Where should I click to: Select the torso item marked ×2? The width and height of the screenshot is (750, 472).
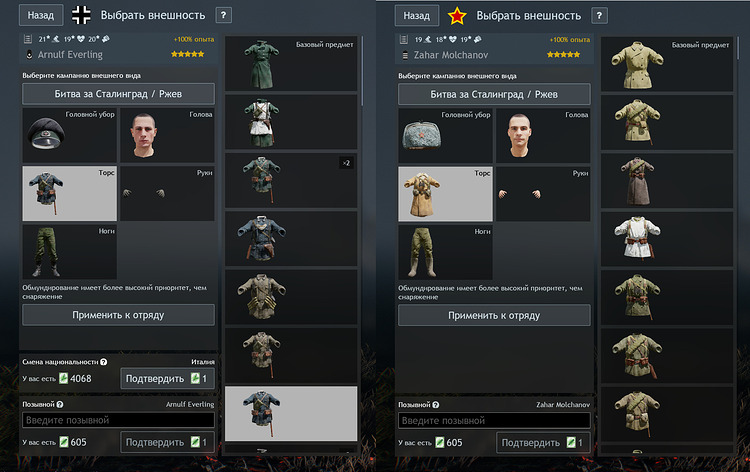point(291,180)
